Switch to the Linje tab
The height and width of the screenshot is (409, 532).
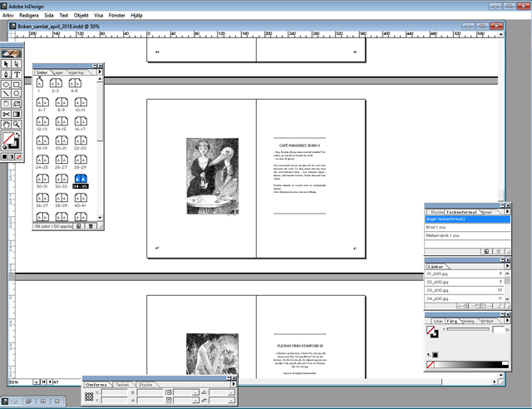click(x=438, y=321)
